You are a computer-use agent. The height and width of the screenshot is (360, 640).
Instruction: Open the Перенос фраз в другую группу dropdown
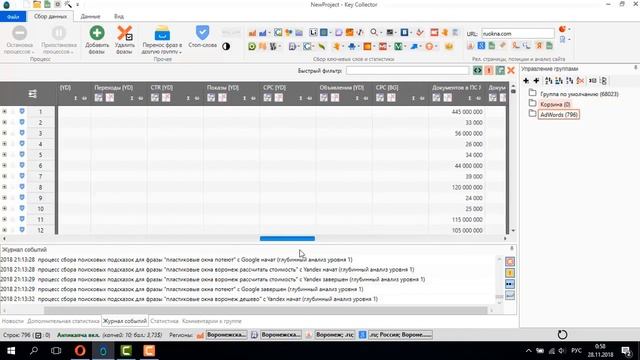162,39
